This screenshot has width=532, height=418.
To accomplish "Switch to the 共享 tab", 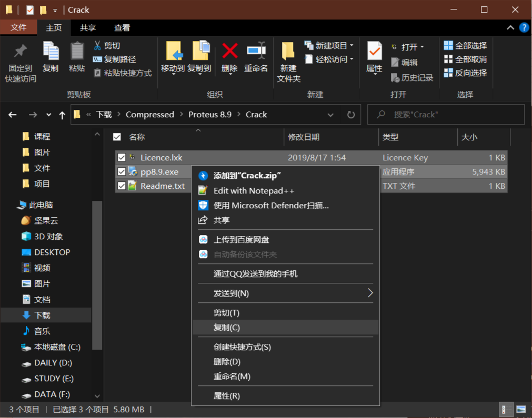I will click(x=88, y=28).
